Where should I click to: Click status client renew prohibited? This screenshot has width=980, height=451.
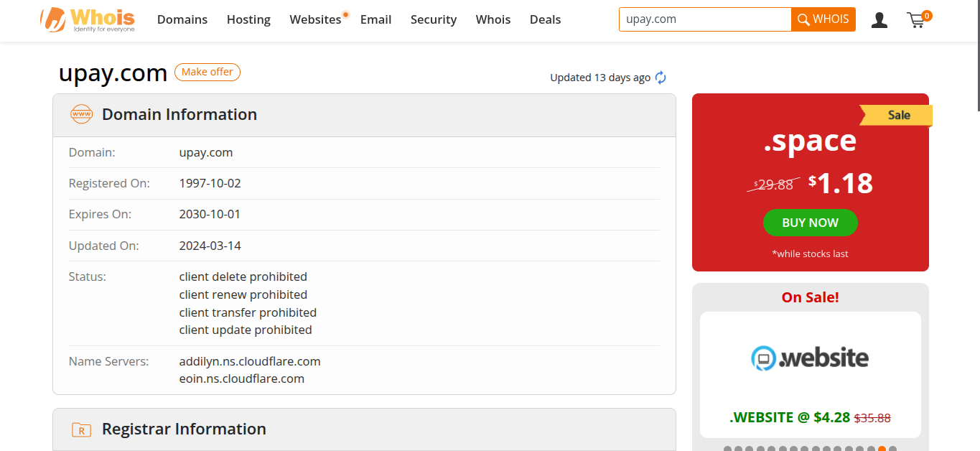243,294
